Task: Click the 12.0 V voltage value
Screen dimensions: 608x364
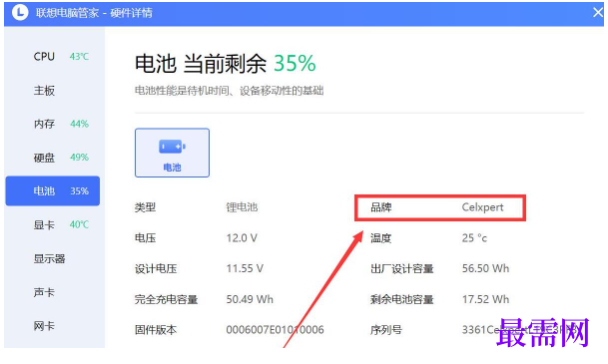Action: tap(242, 238)
